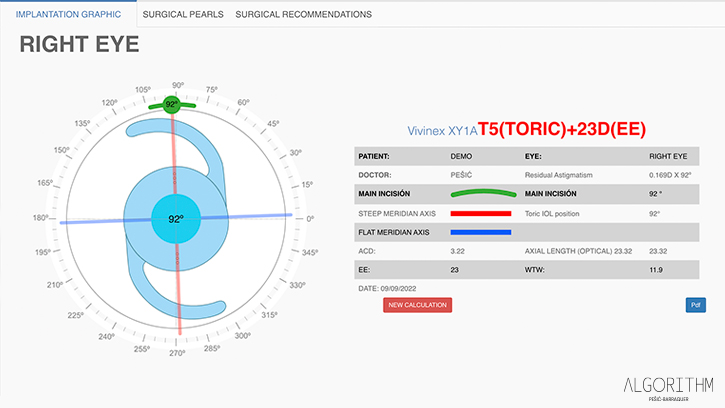Export results with the Pdf button
The width and height of the screenshot is (725, 408).
tap(695, 305)
